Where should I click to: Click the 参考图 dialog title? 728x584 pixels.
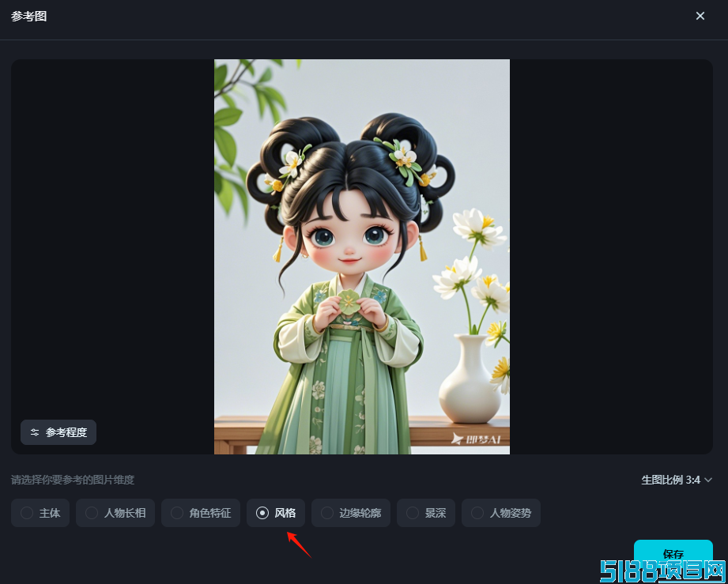pyautogui.click(x=28, y=17)
